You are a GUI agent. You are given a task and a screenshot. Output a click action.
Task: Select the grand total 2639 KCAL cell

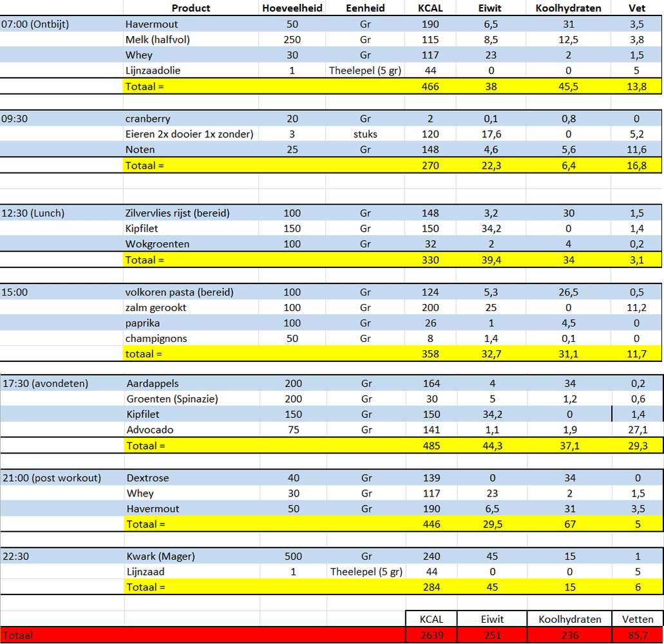(x=431, y=636)
